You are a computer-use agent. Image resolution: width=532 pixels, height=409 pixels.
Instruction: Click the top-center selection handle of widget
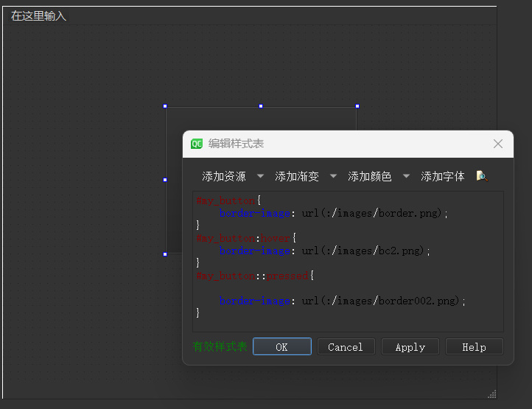point(261,106)
